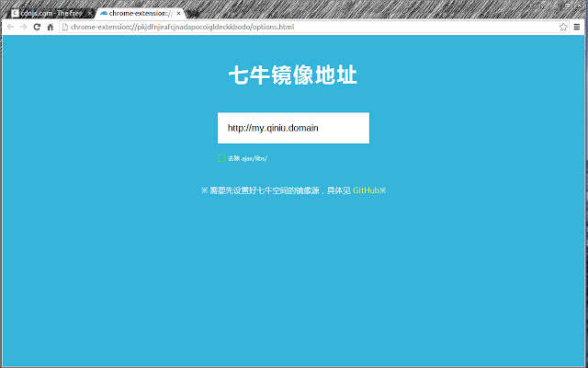Click the 去除 ajax/libs/ label text
588x368 pixels.
click(x=247, y=158)
